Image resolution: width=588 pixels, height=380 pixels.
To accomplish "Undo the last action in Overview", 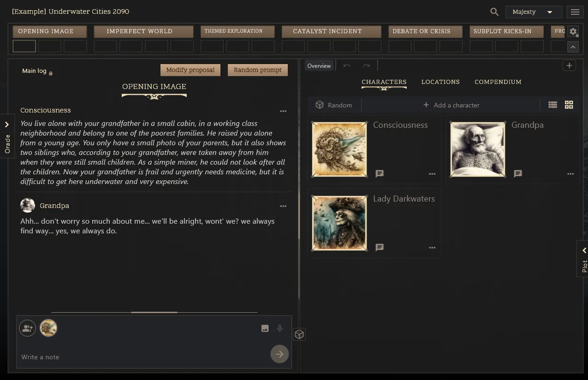I will click(x=347, y=66).
